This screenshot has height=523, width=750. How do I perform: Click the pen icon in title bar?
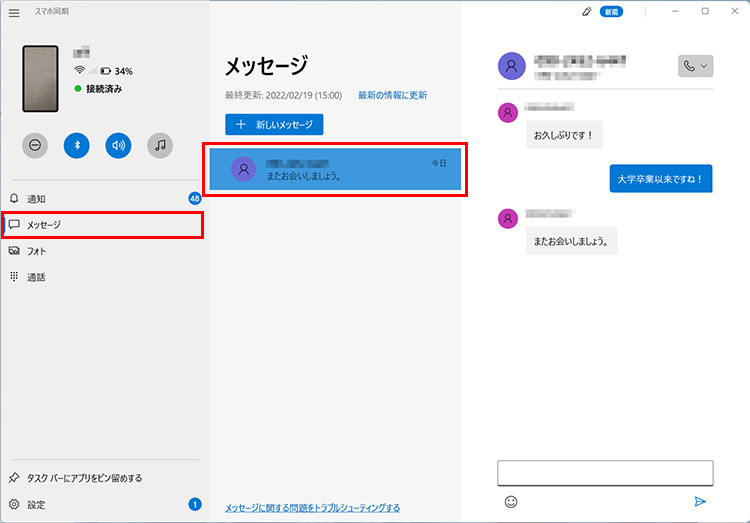click(x=587, y=11)
